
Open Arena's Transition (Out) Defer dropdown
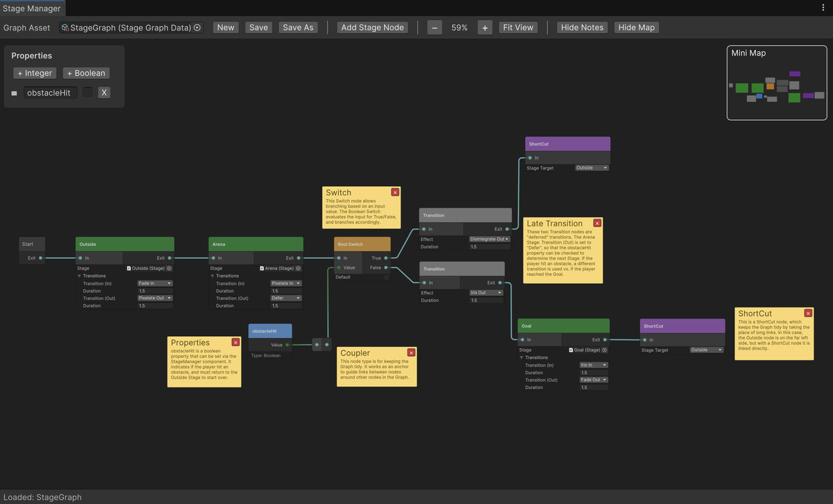286,298
